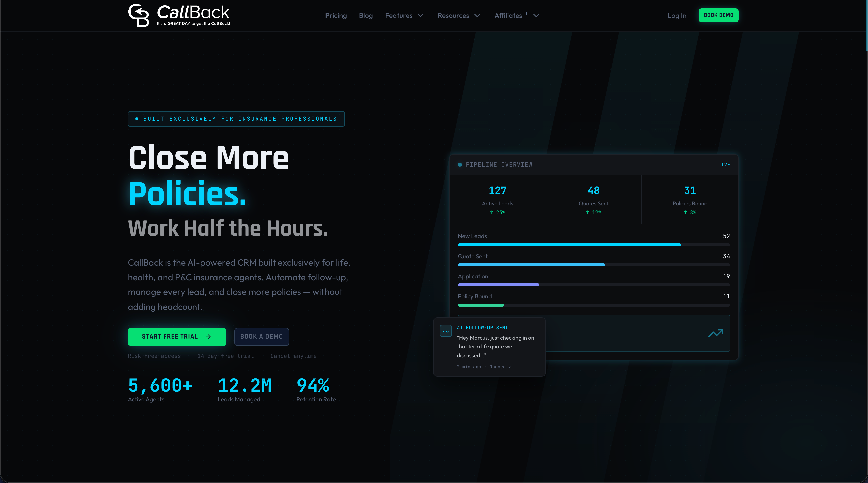Toggle the LIVE indicator on Pipeline Overview
Viewport: 868px width, 483px height.
(x=724, y=165)
